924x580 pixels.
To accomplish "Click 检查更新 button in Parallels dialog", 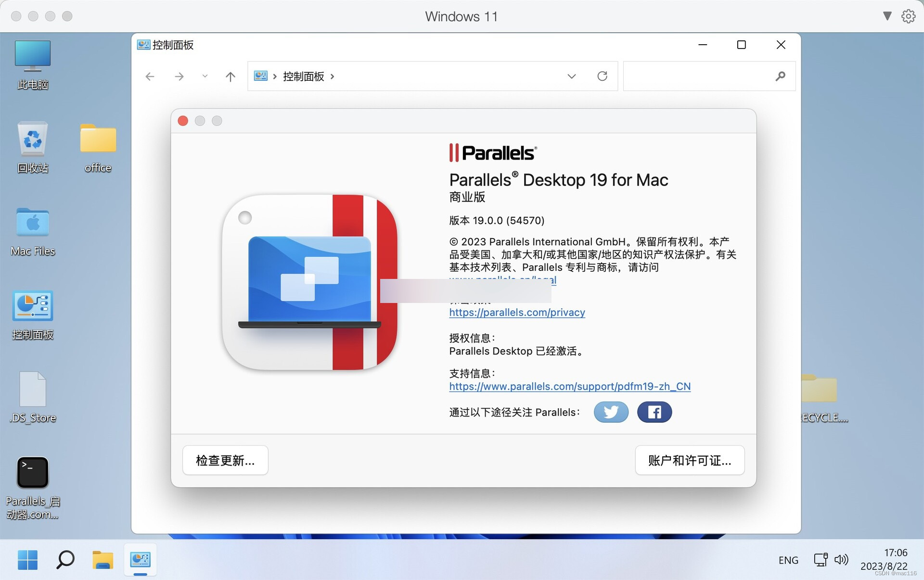I will click(x=225, y=460).
